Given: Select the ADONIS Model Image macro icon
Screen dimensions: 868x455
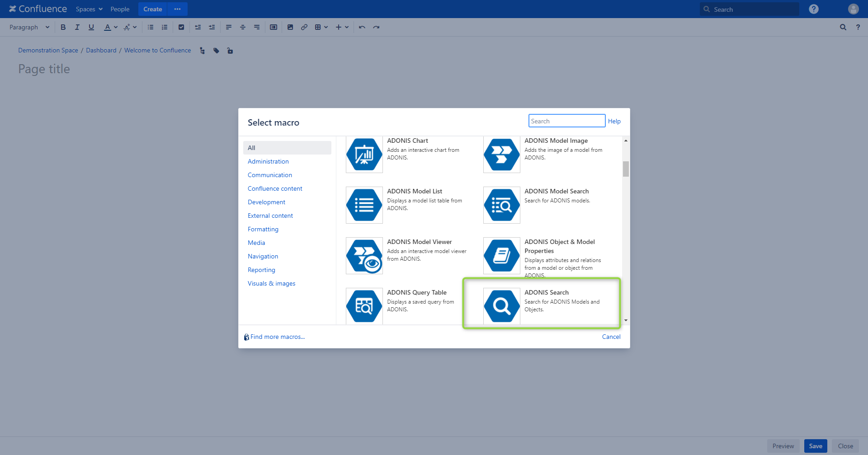Looking at the screenshot, I should coord(501,155).
